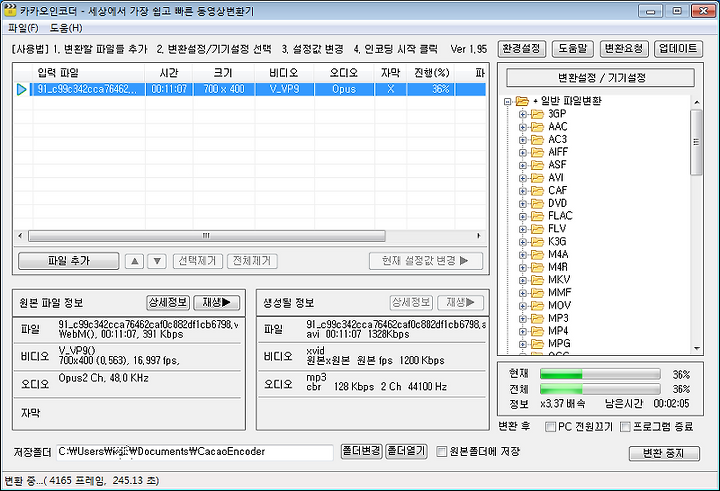Enable the PC 전원끄기 checkbox
This screenshot has height=491, width=720.
[550, 427]
